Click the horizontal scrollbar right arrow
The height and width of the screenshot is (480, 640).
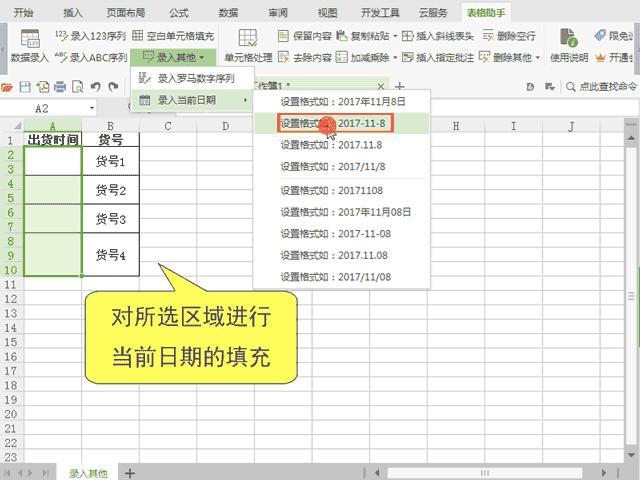604,473
